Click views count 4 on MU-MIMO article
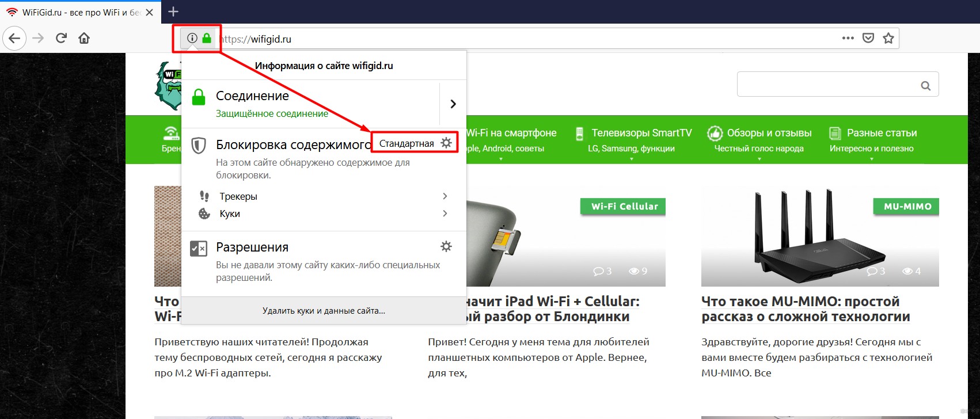Image resolution: width=980 pixels, height=419 pixels. pyautogui.click(x=911, y=271)
